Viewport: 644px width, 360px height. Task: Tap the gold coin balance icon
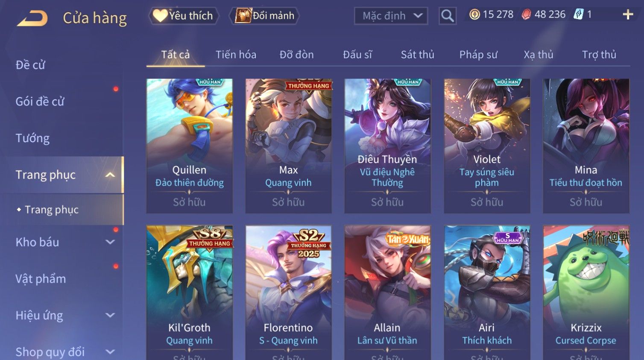point(474,15)
